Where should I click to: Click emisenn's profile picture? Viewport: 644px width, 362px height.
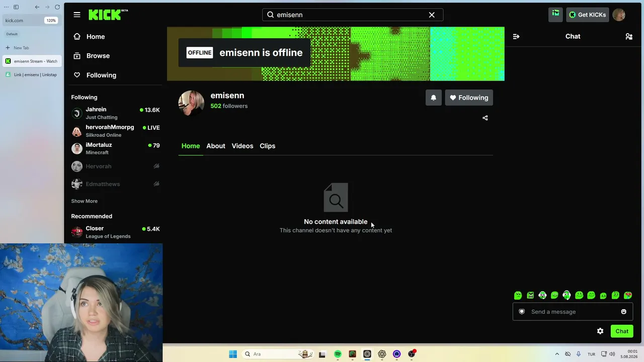point(191,103)
